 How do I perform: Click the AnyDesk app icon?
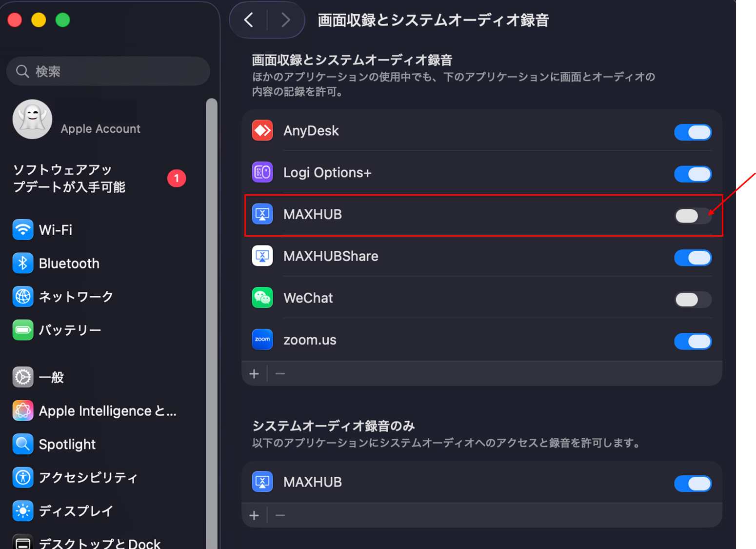262,130
